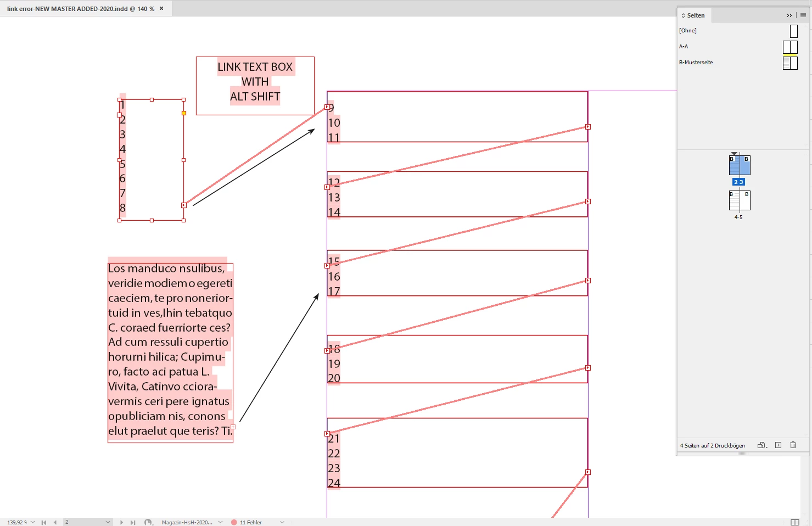The height and width of the screenshot is (526, 812).
Task: Go to previous page arrow
Action: (x=55, y=522)
